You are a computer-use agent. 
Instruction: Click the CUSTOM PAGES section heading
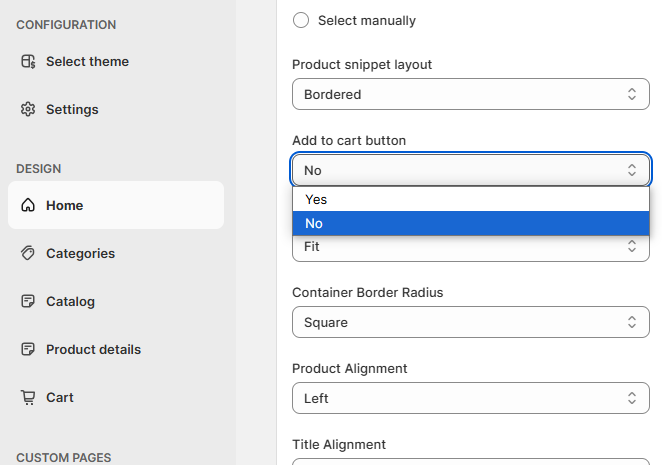(x=64, y=458)
